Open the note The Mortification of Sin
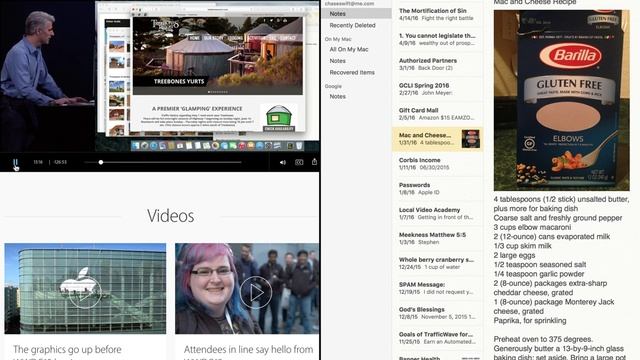The height and width of the screenshot is (360, 640). pyautogui.click(x=438, y=14)
